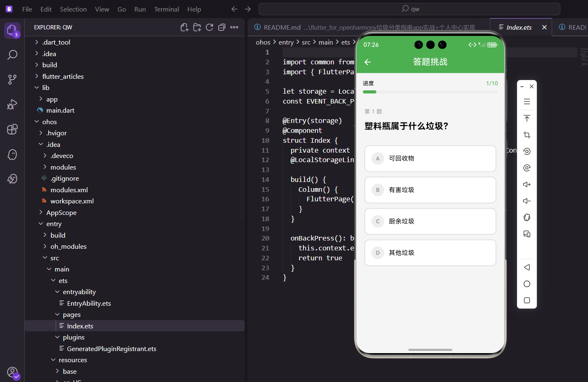Click the quiz progress bar under 进度

click(x=430, y=92)
